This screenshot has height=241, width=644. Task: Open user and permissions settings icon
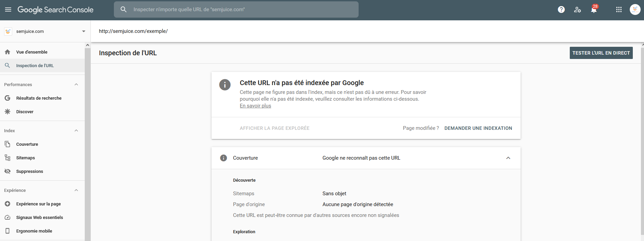pyautogui.click(x=578, y=9)
